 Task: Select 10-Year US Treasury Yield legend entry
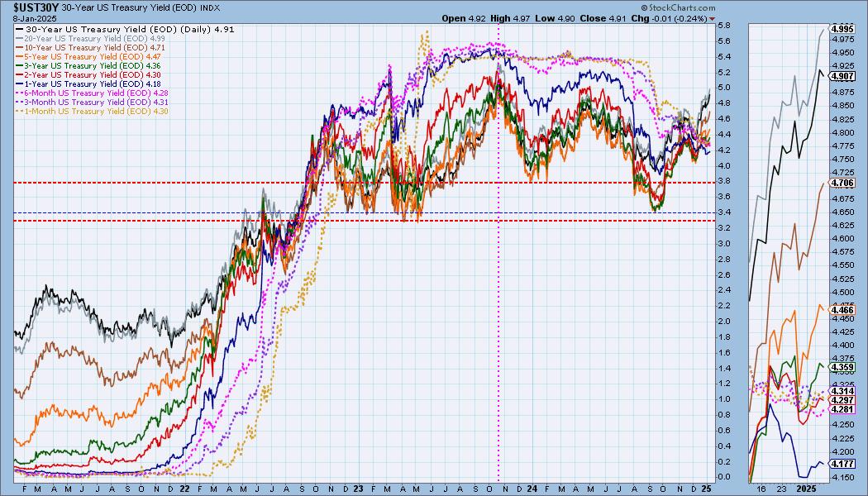[91, 48]
